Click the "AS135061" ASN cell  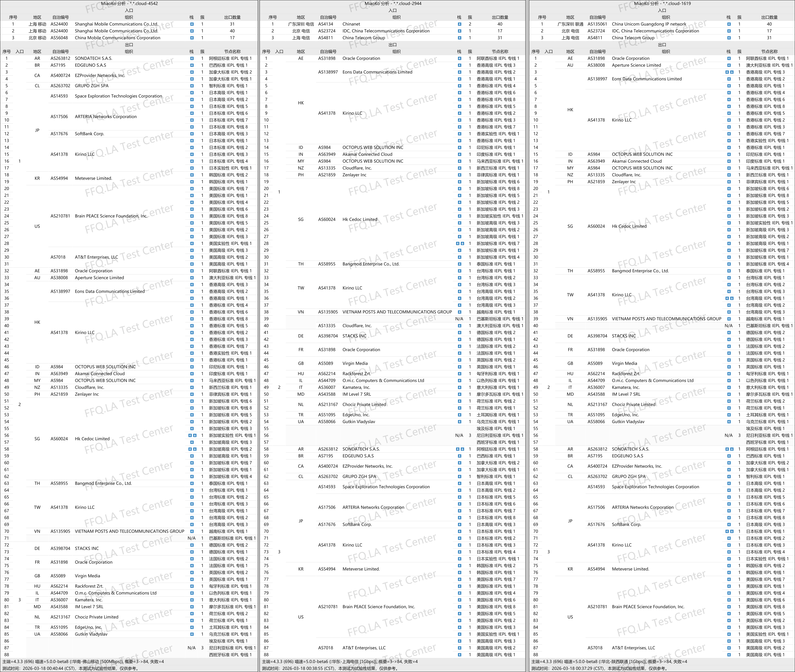pyautogui.click(x=597, y=24)
